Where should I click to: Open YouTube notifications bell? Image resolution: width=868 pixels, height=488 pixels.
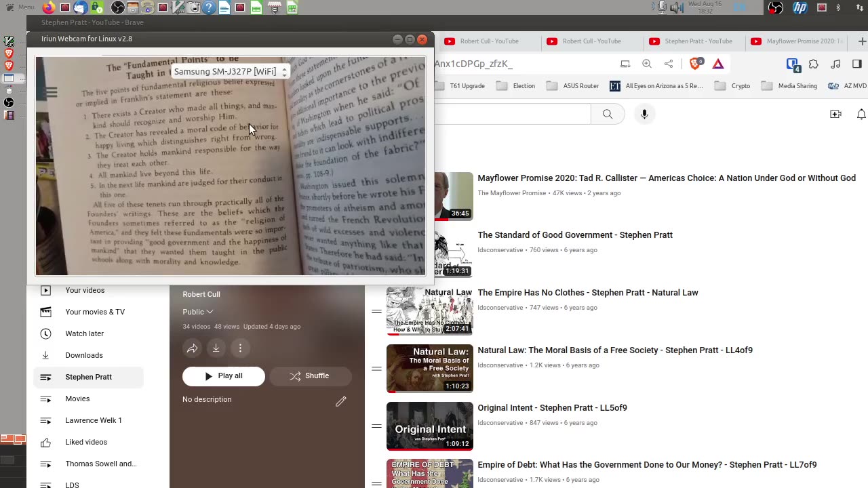(861, 114)
